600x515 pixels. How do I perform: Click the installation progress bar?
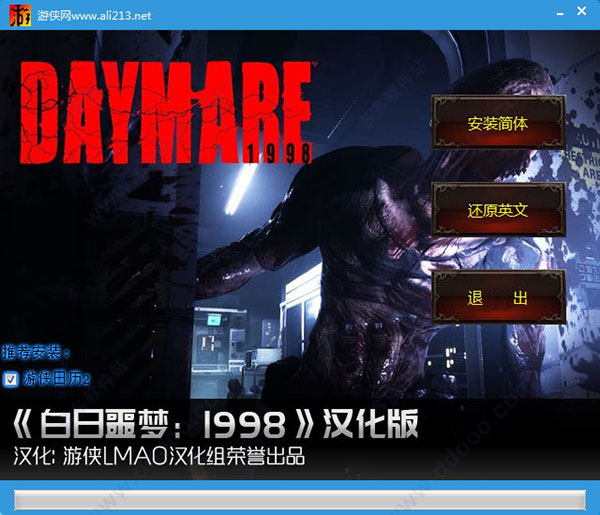300,500
